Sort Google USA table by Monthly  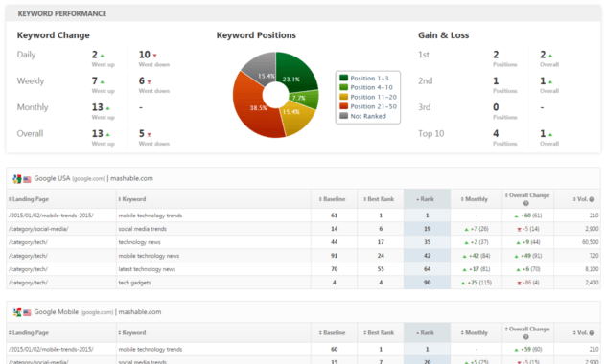(x=475, y=199)
